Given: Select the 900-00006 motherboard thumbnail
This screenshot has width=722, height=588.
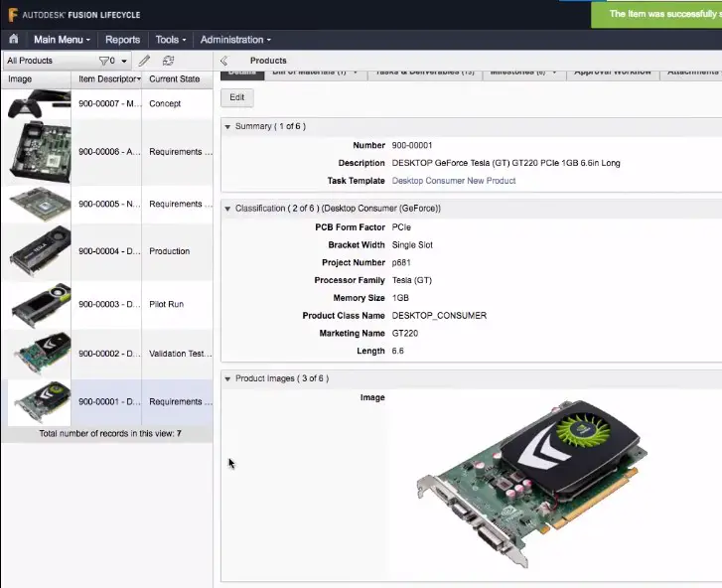Looking at the screenshot, I should [39, 152].
